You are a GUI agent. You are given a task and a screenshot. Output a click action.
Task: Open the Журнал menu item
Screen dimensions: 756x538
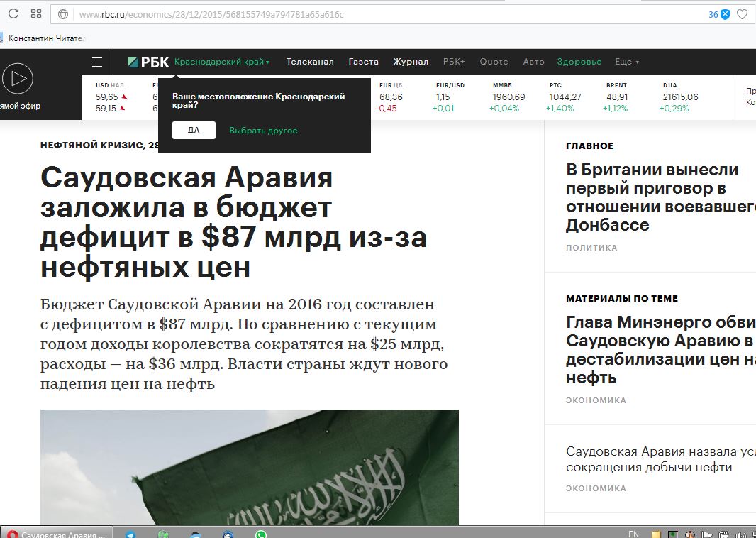coord(411,62)
